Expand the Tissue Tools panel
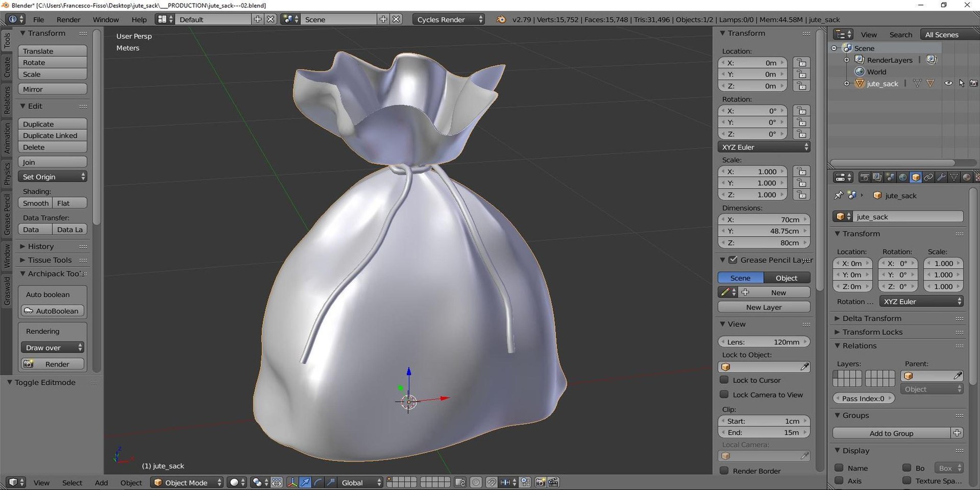 click(x=50, y=260)
